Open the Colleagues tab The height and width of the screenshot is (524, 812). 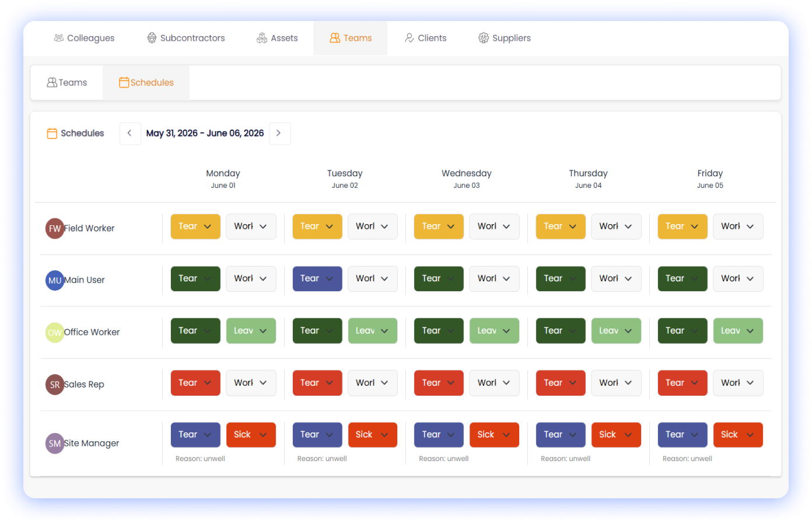click(84, 38)
